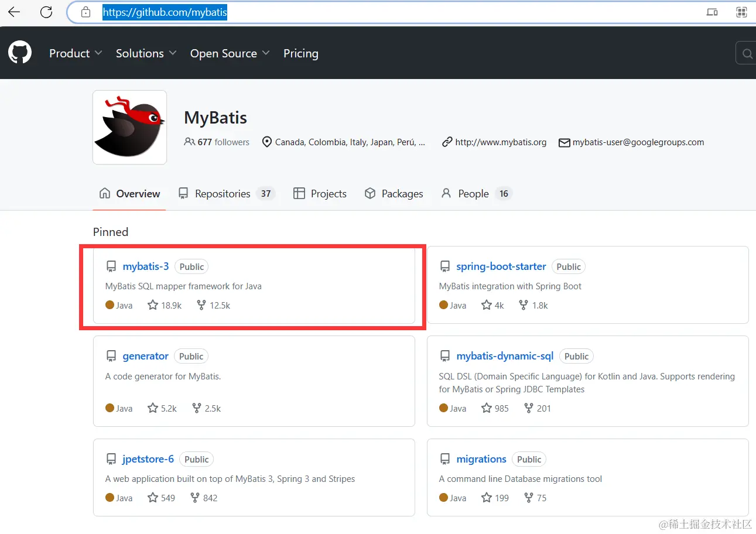Click the fork icon on spring-boot-starter card
The height and width of the screenshot is (534, 756).
(x=524, y=305)
